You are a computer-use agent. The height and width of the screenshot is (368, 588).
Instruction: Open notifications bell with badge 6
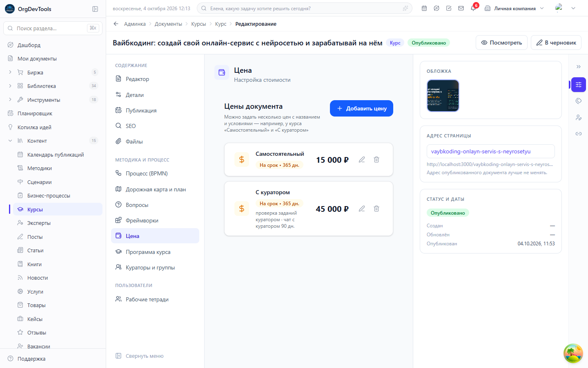pyautogui.click(x=473, y=8)
